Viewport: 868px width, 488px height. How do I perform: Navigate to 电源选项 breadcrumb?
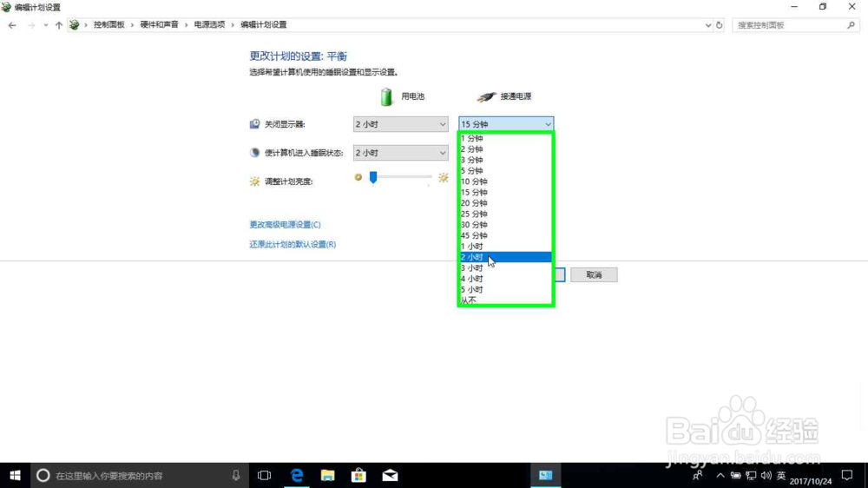click(209, 25)
